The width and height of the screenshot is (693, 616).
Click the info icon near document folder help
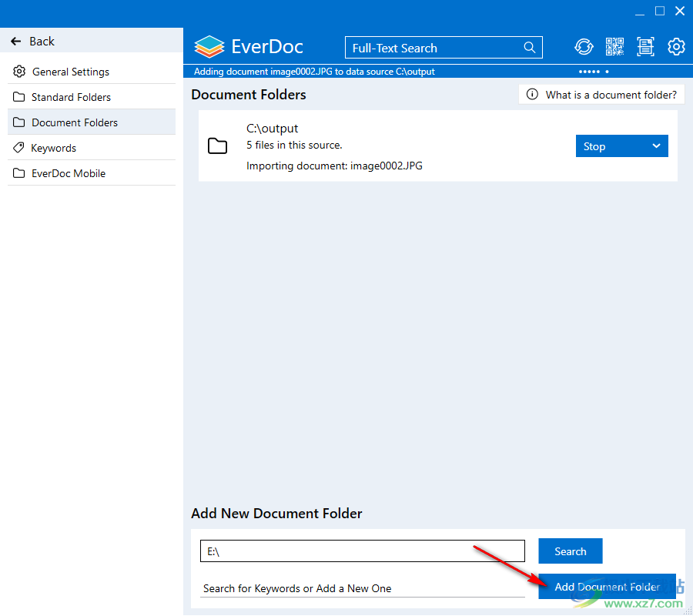click(532, 94)
